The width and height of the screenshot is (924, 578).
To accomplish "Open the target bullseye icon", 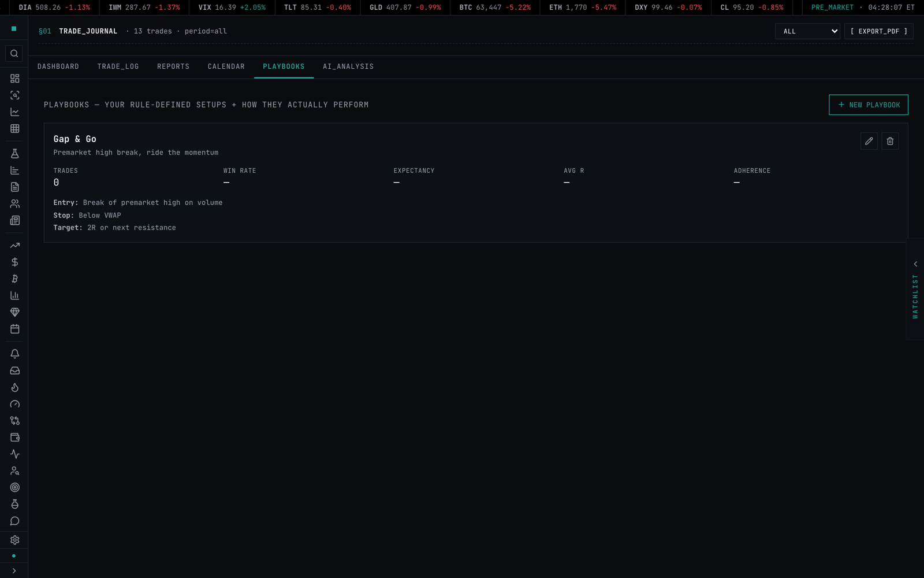I will coord(14,487).
